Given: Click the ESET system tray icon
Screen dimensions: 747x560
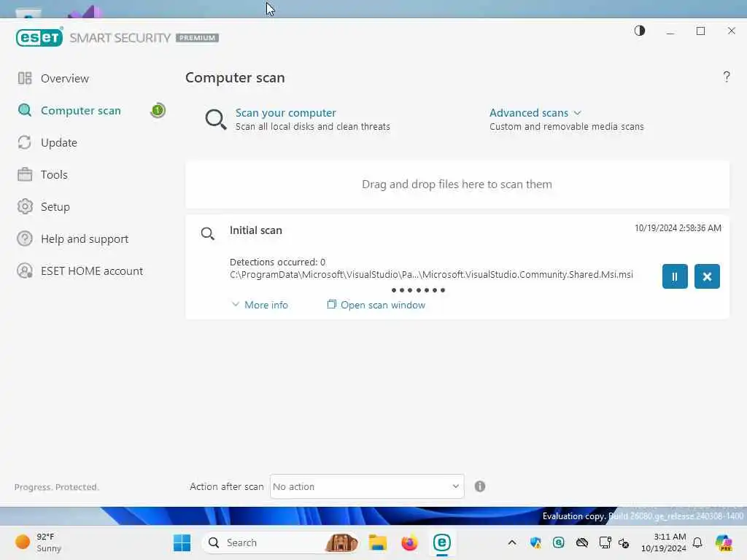Looking at the screenshot, I should point(558,542).
